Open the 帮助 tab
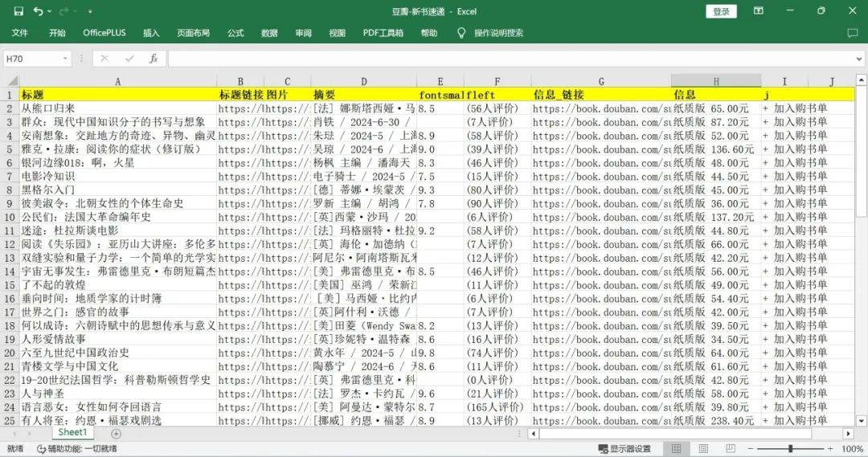 pos(429,33)
